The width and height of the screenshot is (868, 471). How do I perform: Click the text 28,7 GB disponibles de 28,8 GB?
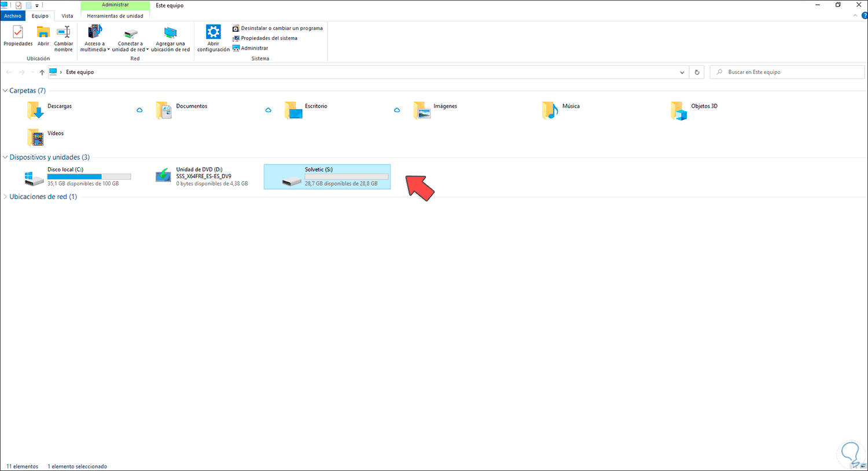(341, 184)
